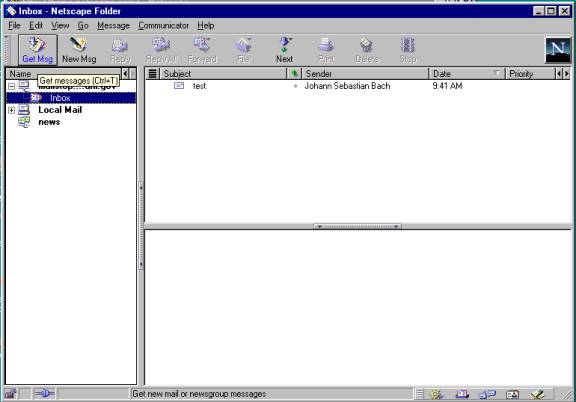576x402 pixels.
Task: Click the security lock status icon
Action: point(11,394)
